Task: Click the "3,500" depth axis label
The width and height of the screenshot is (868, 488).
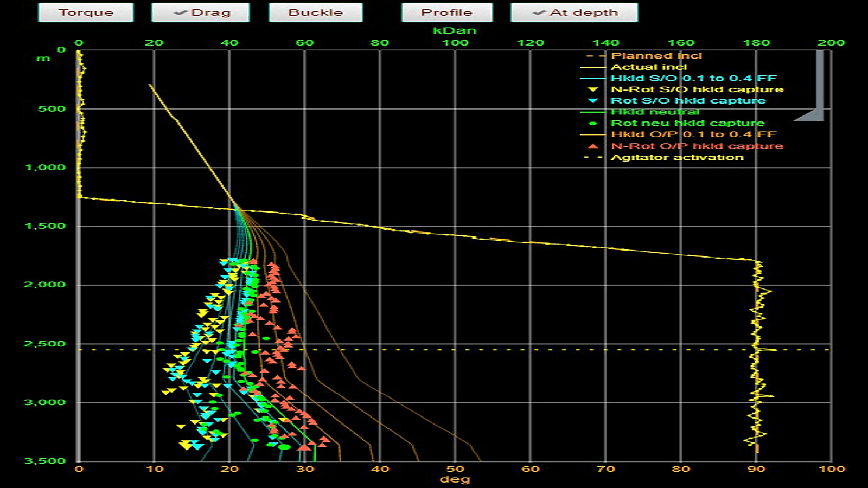Action: tap(44, 461)
